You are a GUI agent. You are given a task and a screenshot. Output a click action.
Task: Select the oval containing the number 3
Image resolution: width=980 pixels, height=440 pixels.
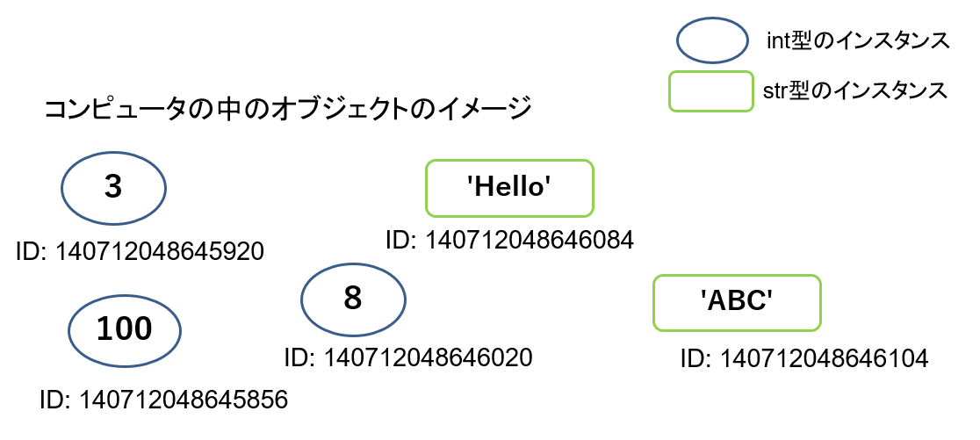pyautogui.click(x=113, y=188)
